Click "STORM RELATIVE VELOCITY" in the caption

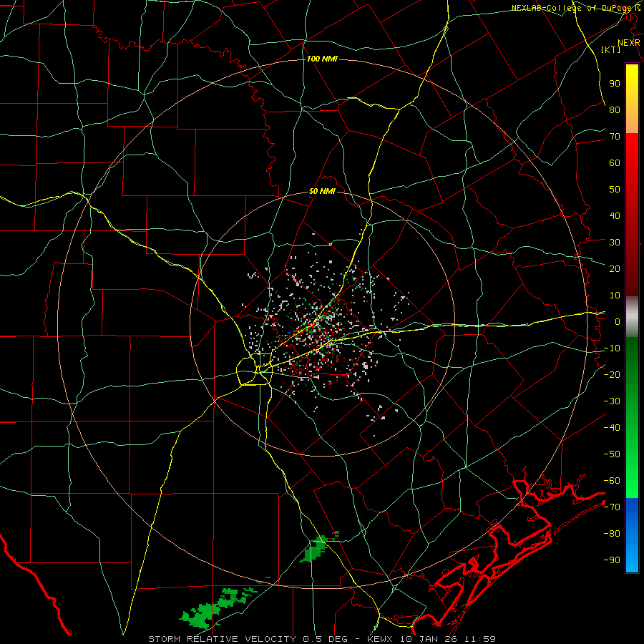[223, 639]
